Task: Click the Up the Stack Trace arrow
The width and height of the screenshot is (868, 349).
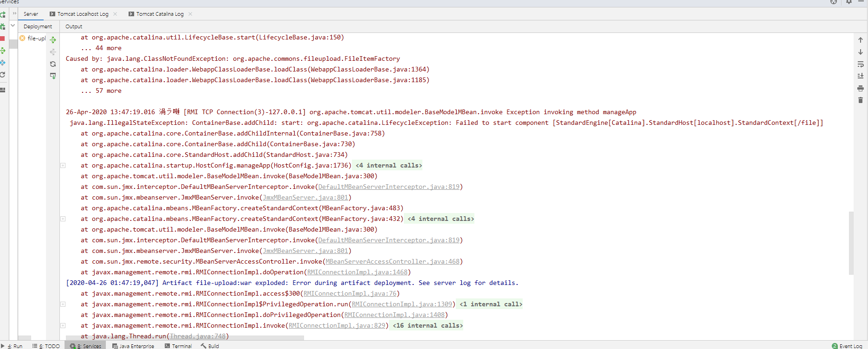Action: coord(860,40)
